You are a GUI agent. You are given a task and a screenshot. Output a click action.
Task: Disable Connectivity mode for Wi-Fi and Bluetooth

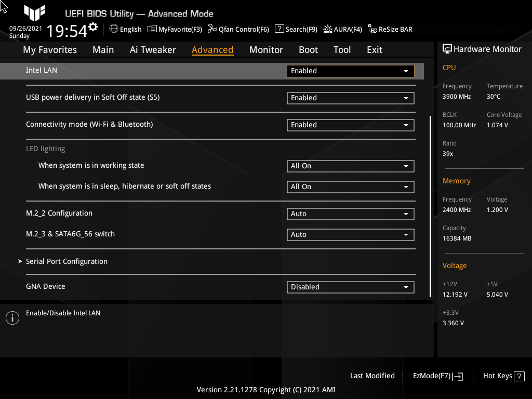click(350, 125)
